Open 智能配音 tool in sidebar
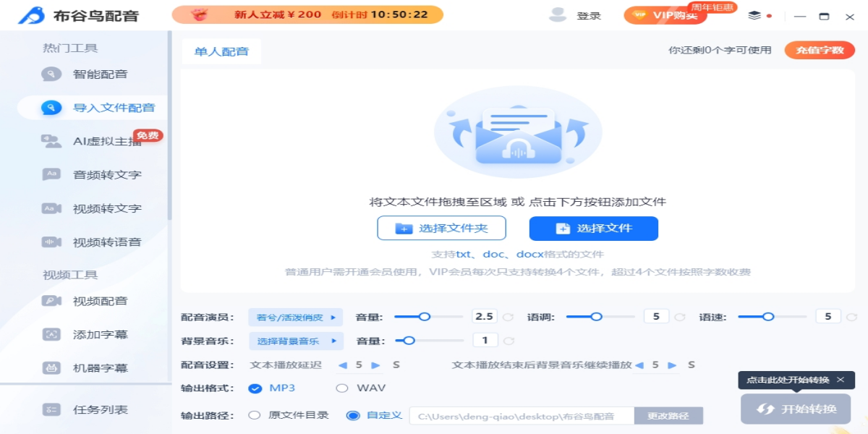 [100, 74]
